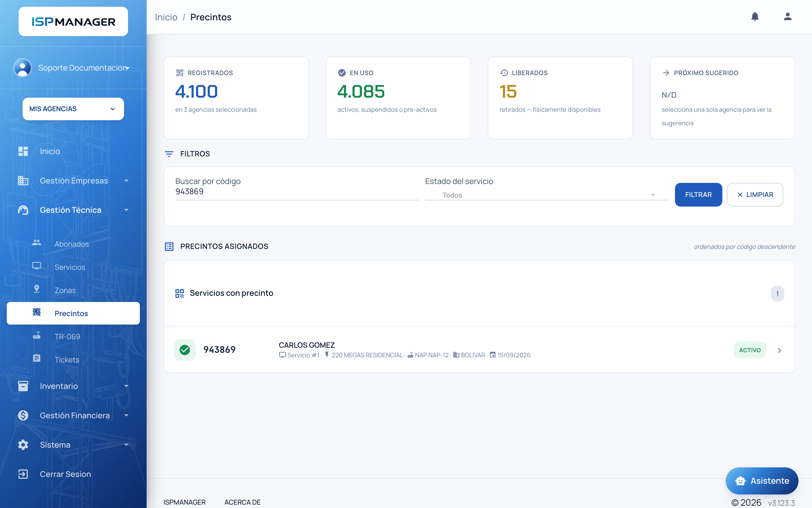Click the Inicio dashboard icon
The width and height of the screenshot is (812, 508).
[x=23, y=151]
